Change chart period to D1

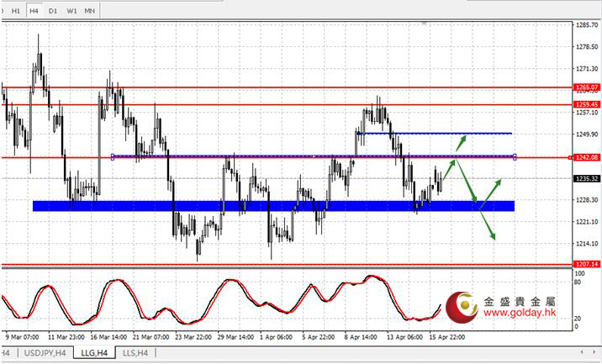tap(53, 11)
